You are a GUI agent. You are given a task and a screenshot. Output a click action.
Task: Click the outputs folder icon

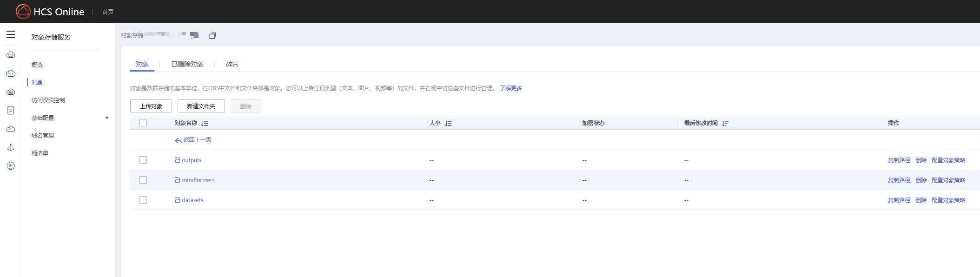[x=178, y=160]
